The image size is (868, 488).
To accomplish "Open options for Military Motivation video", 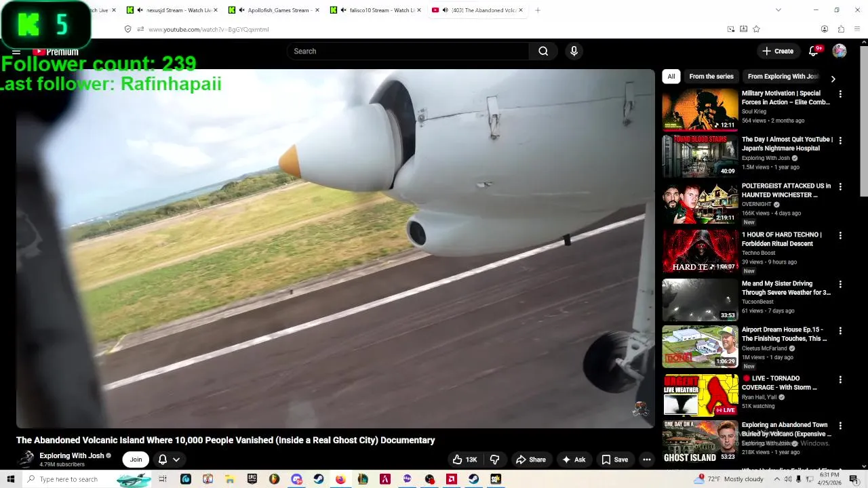I will point(840,94).
